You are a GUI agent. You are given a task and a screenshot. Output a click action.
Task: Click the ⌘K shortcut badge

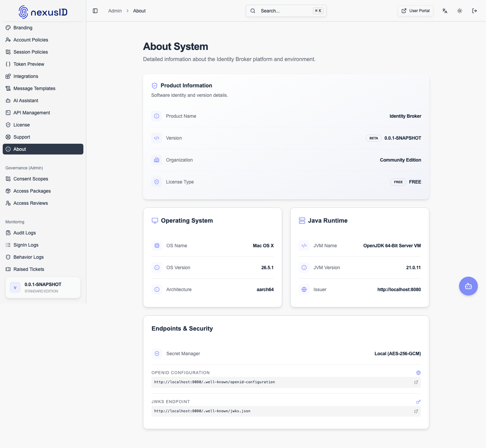tap(318, 11)
